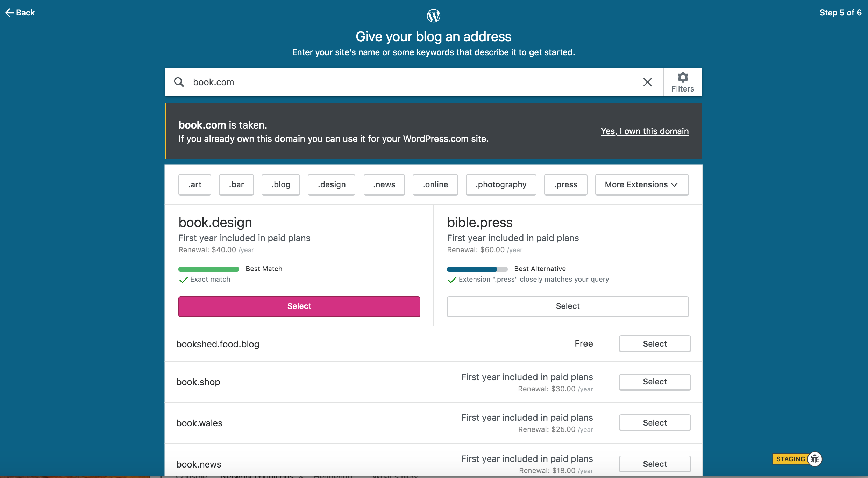Clear the domain search with X icon
Viewport: 868px width, 478px height.
pos(647,82)
